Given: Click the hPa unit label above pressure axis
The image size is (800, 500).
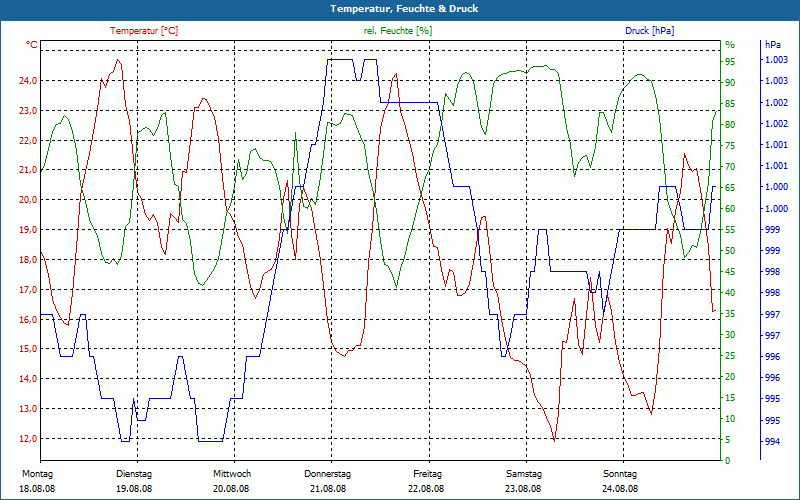Looking at the screenshot, I should 772,45.
